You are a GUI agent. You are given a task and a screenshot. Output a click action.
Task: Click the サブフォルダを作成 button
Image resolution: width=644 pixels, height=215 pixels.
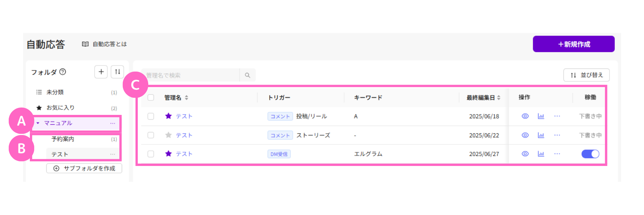click(x=84, y=168)
